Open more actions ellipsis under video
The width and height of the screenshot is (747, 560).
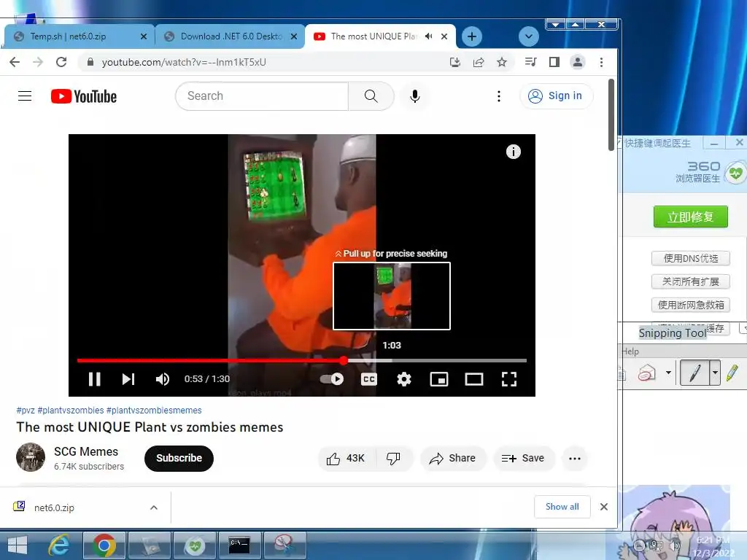(x=575, y=459)
